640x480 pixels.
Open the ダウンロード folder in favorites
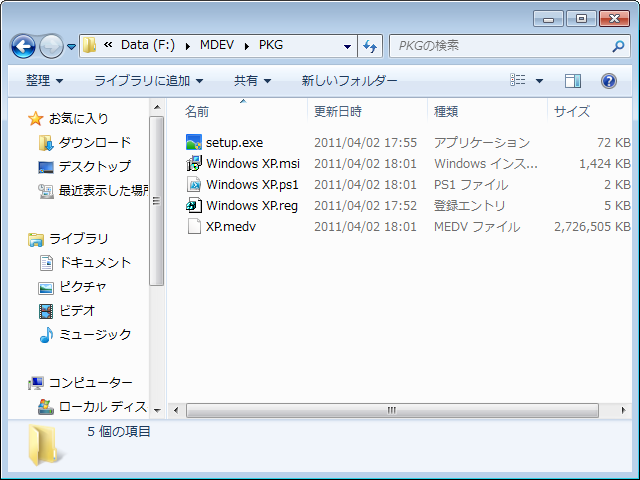coord(94,142)
